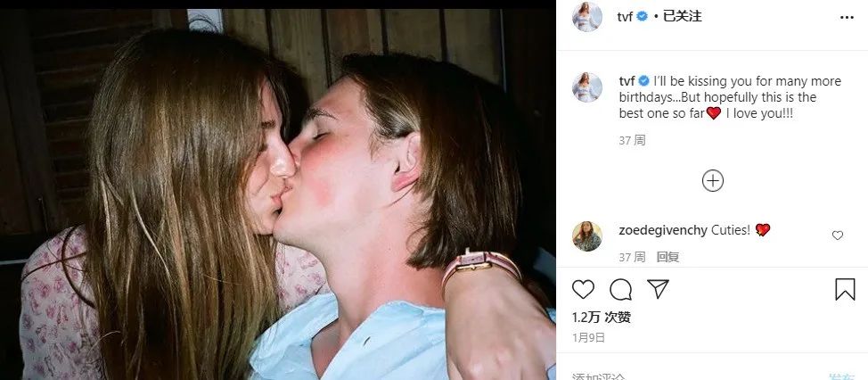Image resolution: width=868 pixels, height=380 pixels.
Task: Open comments via speech bubble icon
Action: point(620,289)
